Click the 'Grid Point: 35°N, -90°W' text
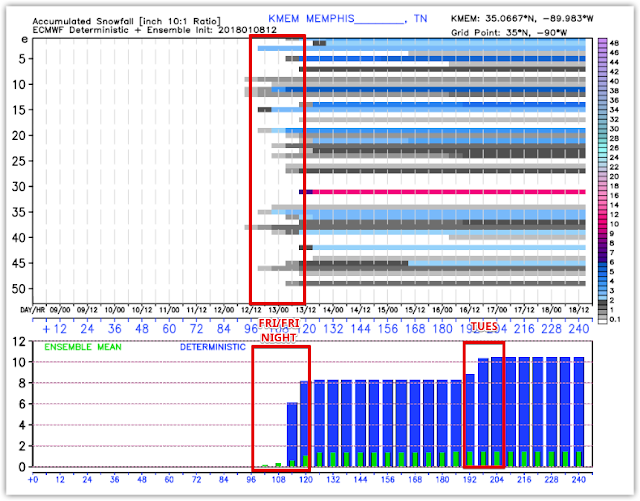The height and width of the screenshot is (501, 640). pyautogui.click(x=509, y=33)
